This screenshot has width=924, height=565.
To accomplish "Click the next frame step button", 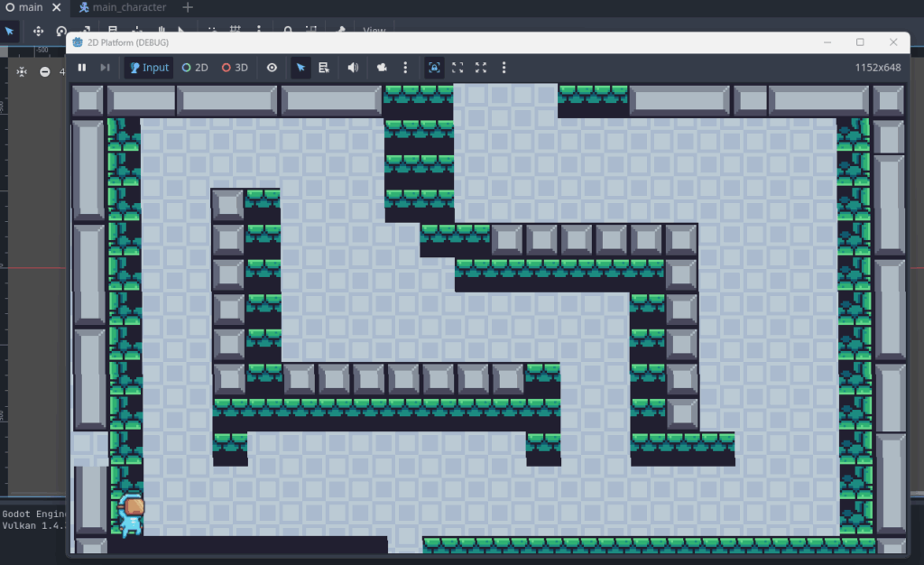I will point(106,68).
